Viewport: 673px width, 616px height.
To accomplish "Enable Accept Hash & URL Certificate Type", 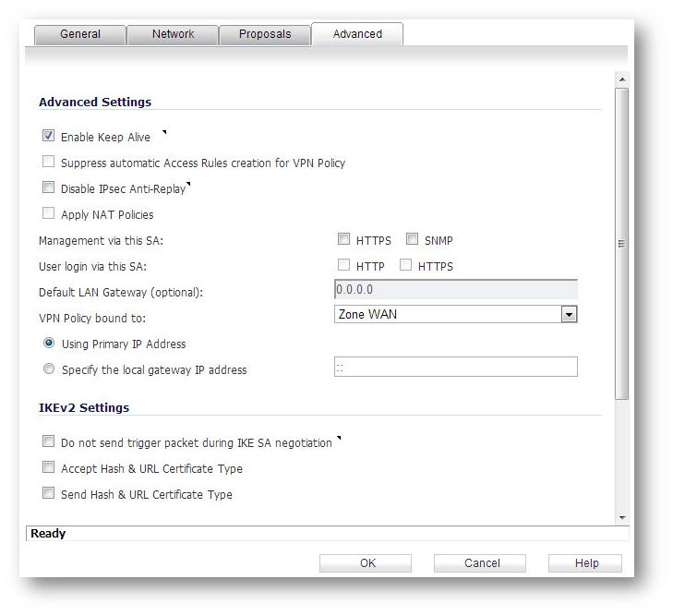I will (49, 467).
